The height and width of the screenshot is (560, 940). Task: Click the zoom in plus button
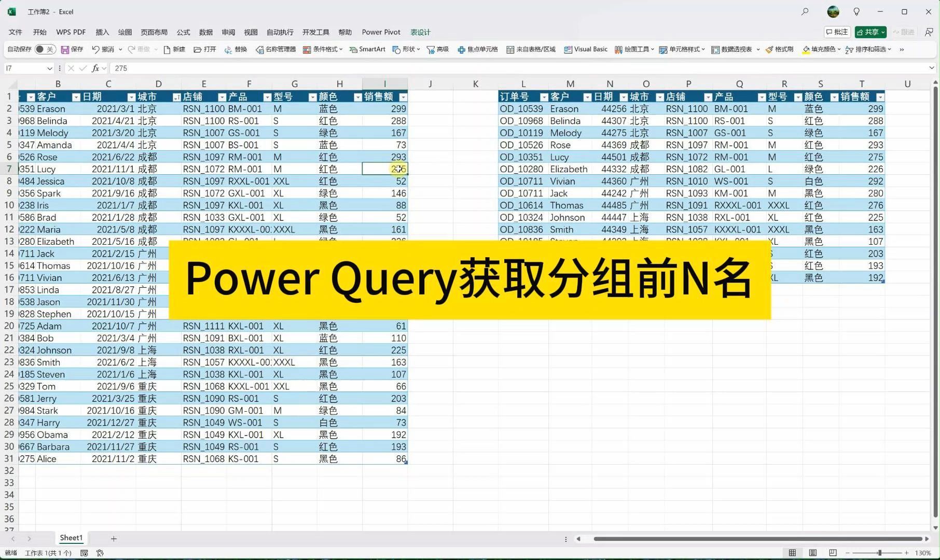[x=906, y=553]
